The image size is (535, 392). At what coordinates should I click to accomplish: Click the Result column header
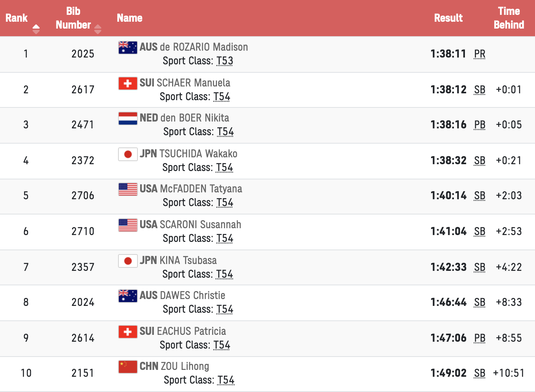point(448,18)
